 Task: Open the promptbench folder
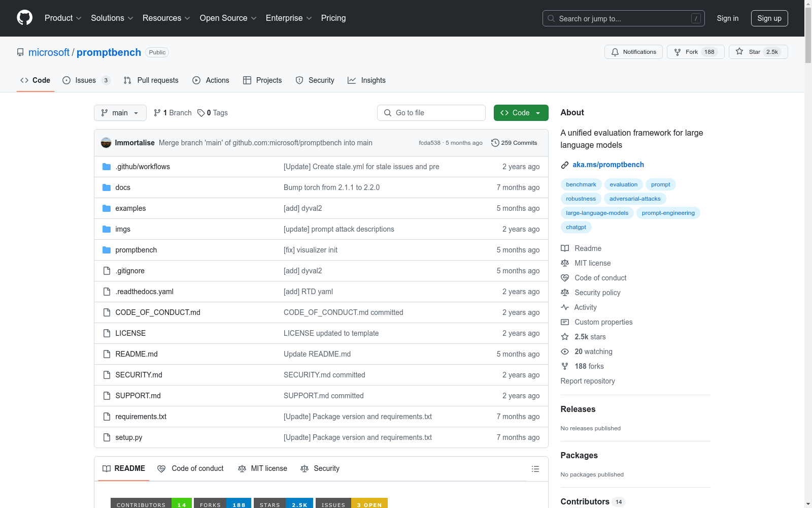click(x=136, y=250)
